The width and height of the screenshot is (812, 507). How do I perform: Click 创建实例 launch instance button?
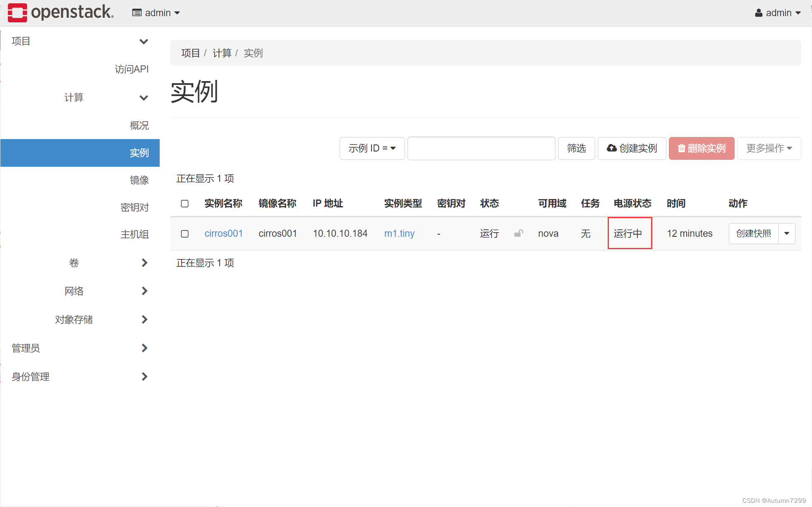coord(632,148)
